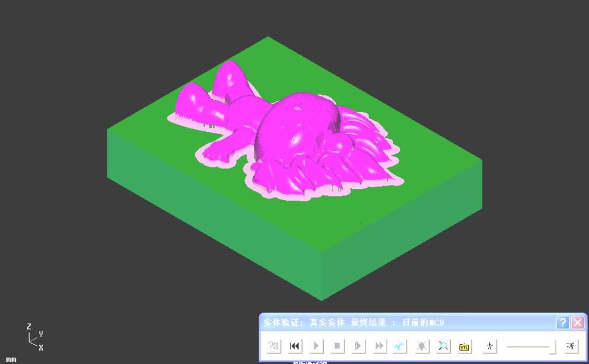Image resolution: width=589 pixels, height=364 pixels.
Task: Click the XYZ axis gnomon indicator
Action: [34, 337]
